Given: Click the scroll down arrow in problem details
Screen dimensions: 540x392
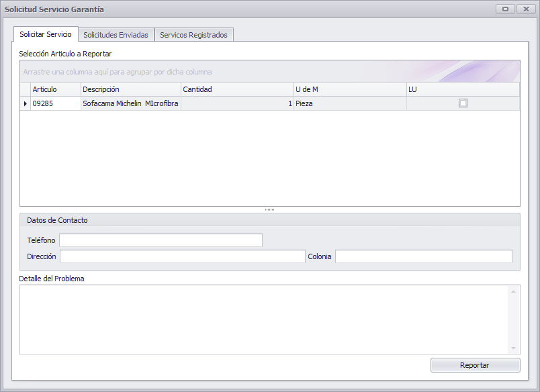Looking at the screenshot, I should coord(514,348).
